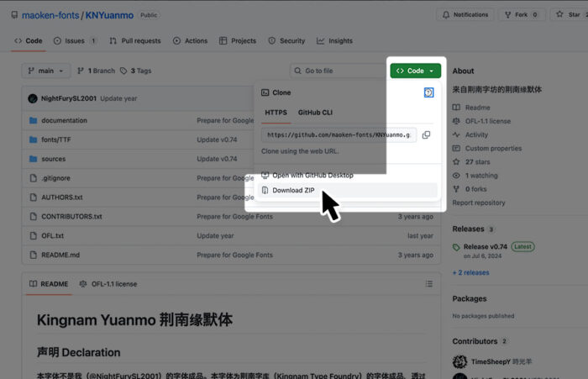Click the repository icon beside maoken-fonts
This screenshot has height=379, width=588.
click(x=14, y=15)
